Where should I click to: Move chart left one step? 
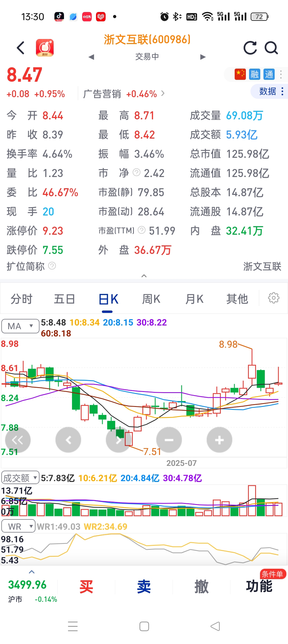pyautogui.click(x=68, y=440)
